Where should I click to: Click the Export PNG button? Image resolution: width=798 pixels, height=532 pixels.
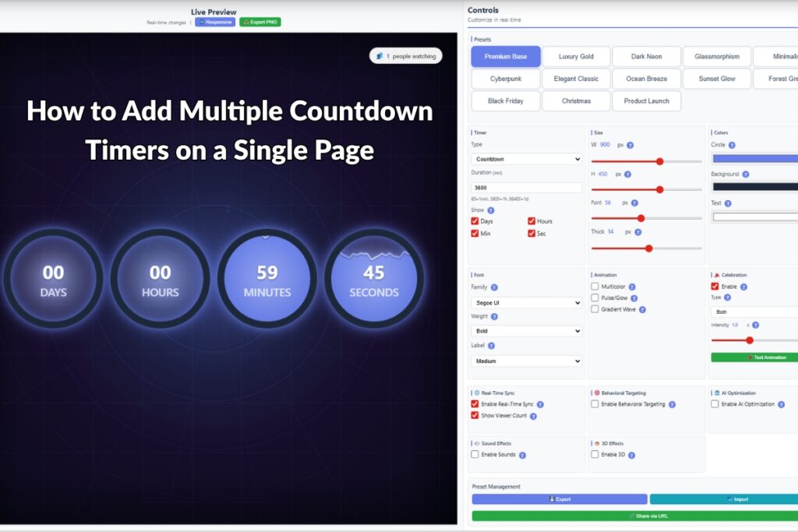tap(260, 22)
